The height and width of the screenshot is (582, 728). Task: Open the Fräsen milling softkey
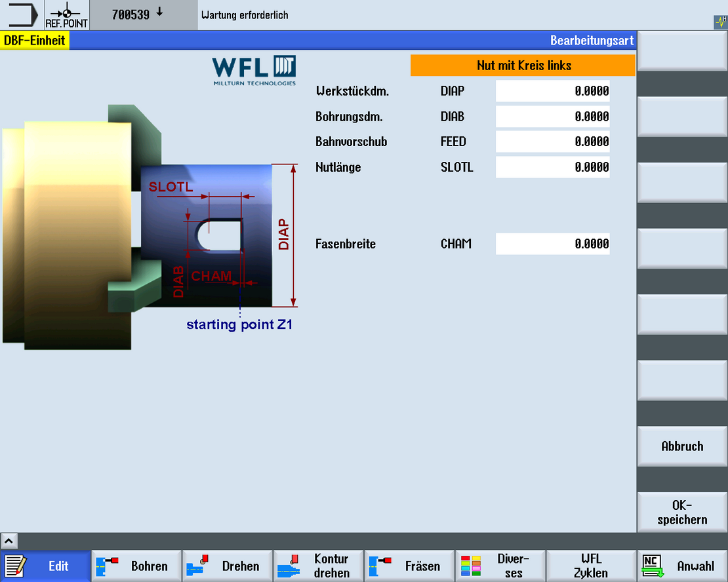click(409, 566)
